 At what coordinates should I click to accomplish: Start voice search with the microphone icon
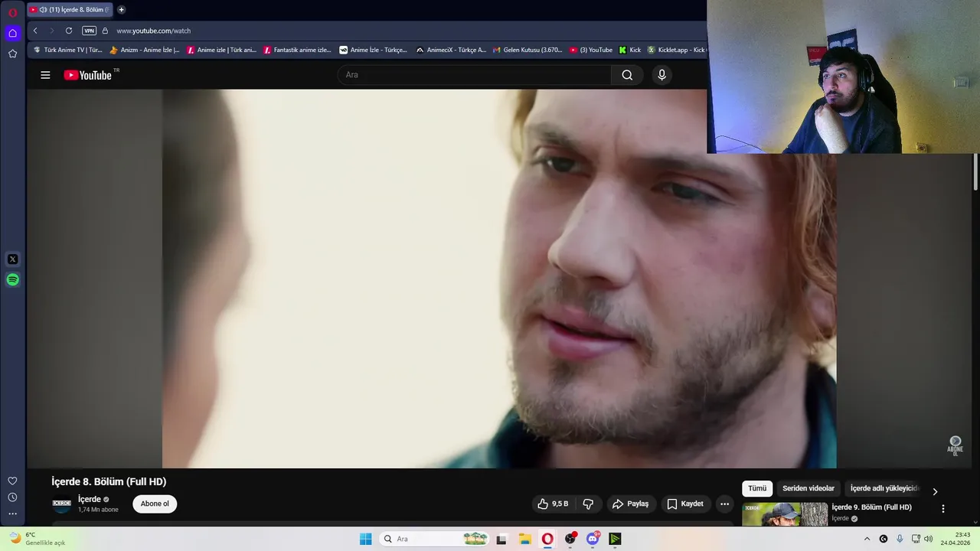coord(662,75)
